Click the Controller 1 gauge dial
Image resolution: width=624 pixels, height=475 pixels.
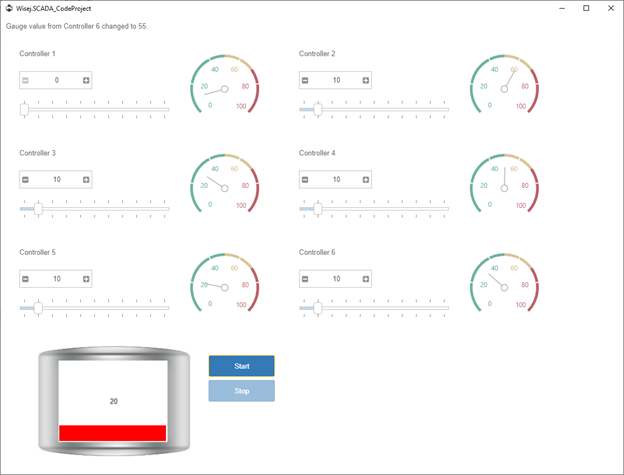[225, 84]
